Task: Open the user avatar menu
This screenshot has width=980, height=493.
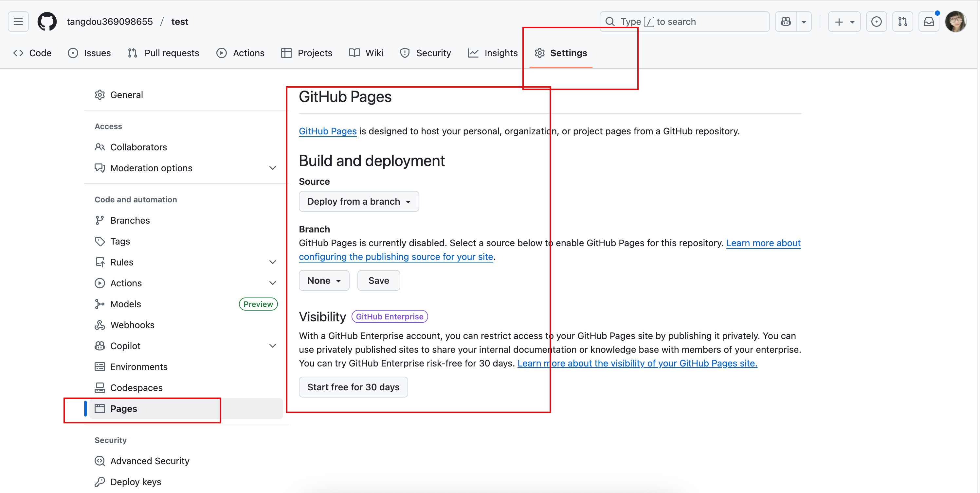Action: [x=955, y=22]
